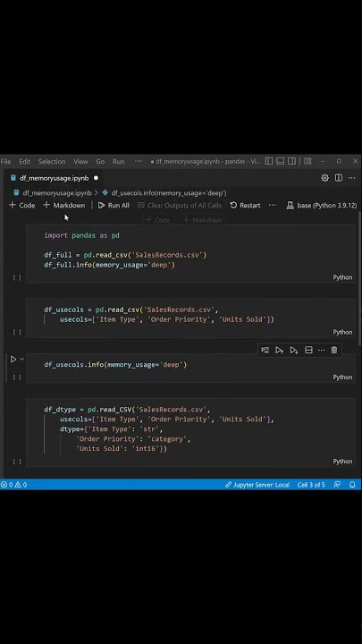Screen dimensions: 362x644
Task: Open the Go menu
Action: pyautogui.click(x=100, y=161)
